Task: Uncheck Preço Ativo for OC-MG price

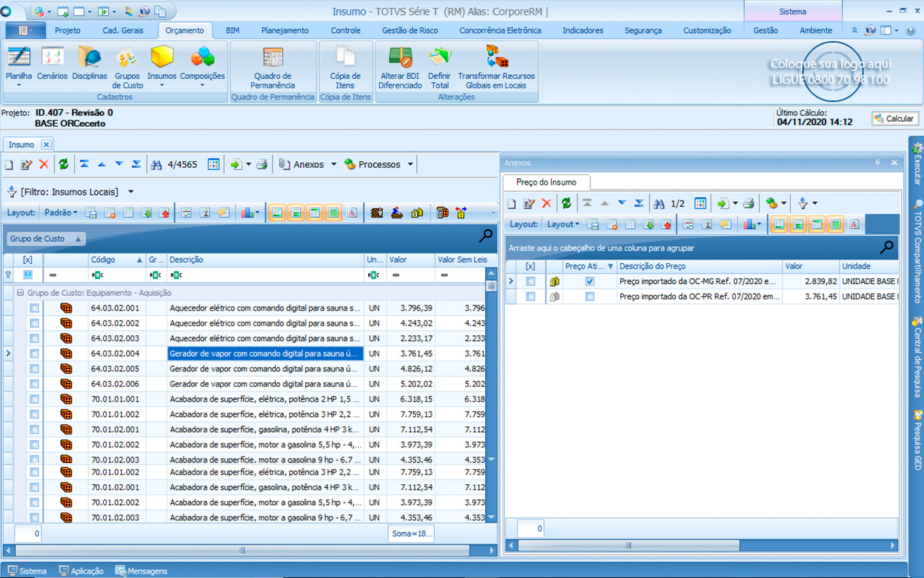Action: point(590,282)
